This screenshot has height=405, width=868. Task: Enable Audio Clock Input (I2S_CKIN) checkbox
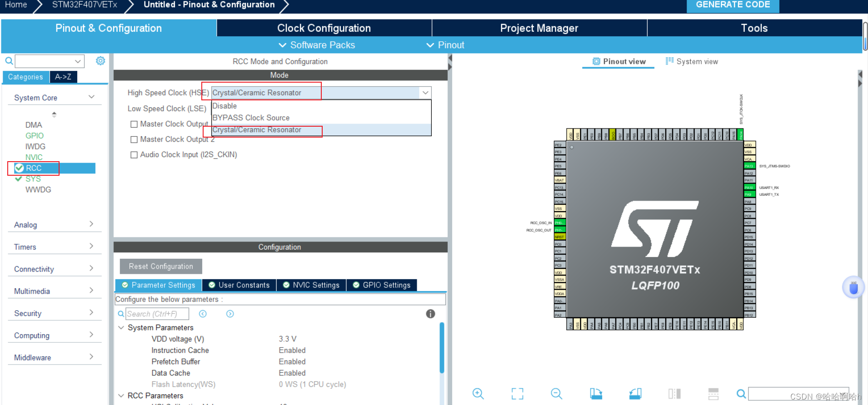(x=134, y=155)
